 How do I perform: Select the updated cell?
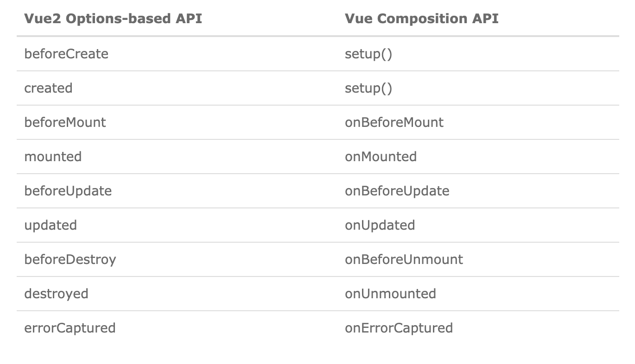point(51,226)
